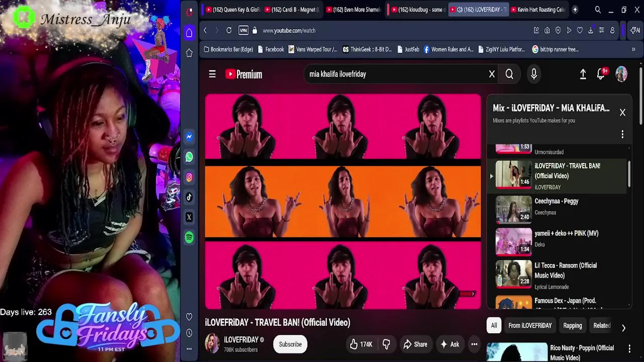Click the snapshot camera icon

point(547,31)
